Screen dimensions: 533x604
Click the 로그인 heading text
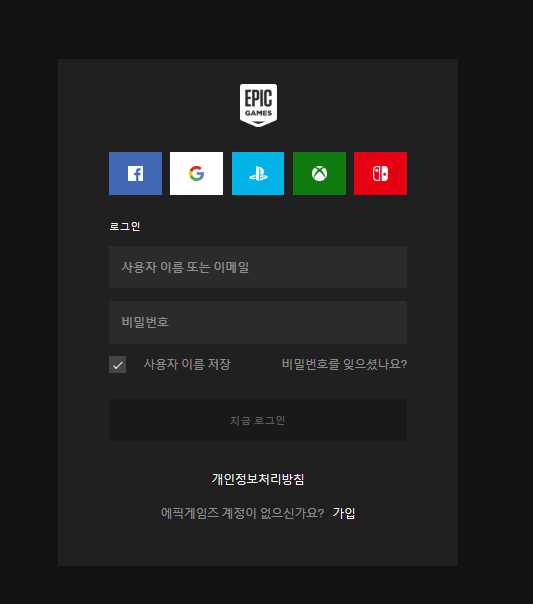(125, 226)
